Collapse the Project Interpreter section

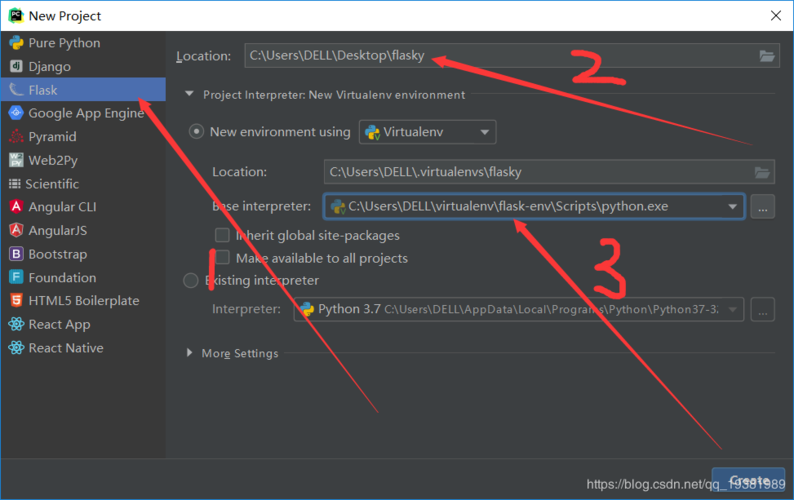189,94
